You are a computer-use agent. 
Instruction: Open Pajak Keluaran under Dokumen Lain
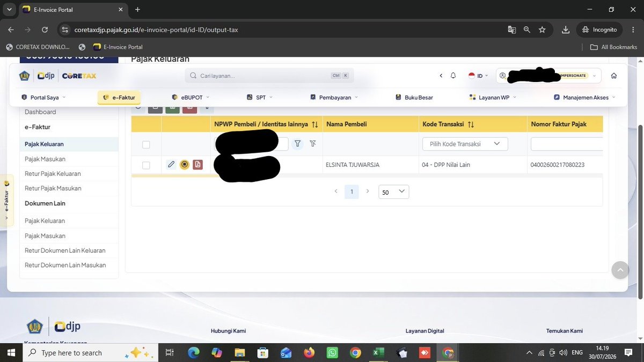(45, 221)
